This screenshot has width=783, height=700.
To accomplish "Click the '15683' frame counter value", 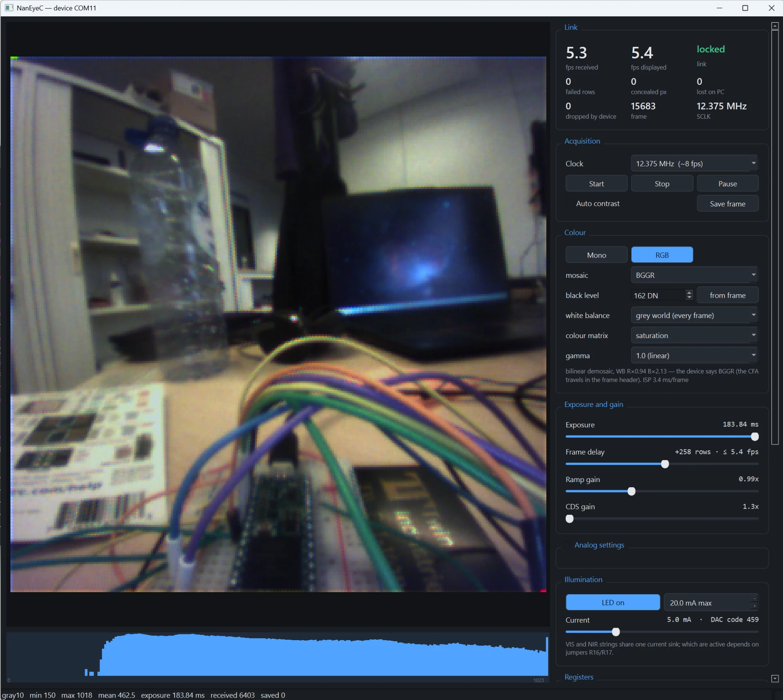I will click(x=643, y=106).
